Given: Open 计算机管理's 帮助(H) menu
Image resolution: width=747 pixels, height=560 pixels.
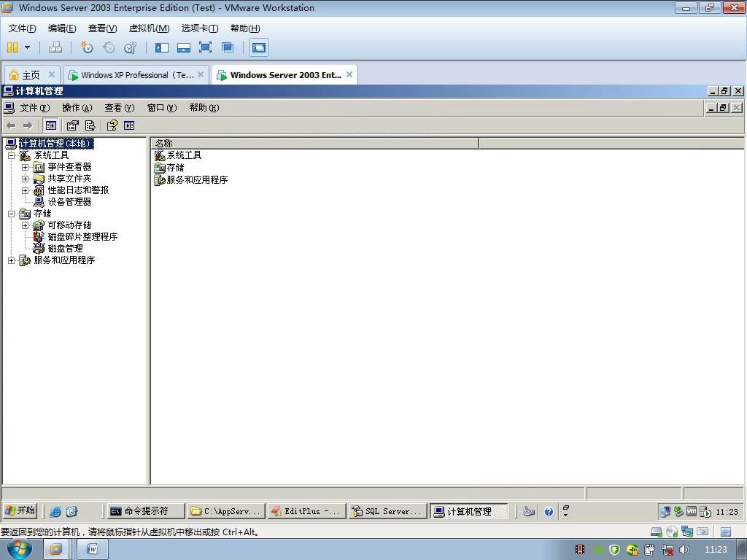Looking at the screenshot, I should (204, 108).
